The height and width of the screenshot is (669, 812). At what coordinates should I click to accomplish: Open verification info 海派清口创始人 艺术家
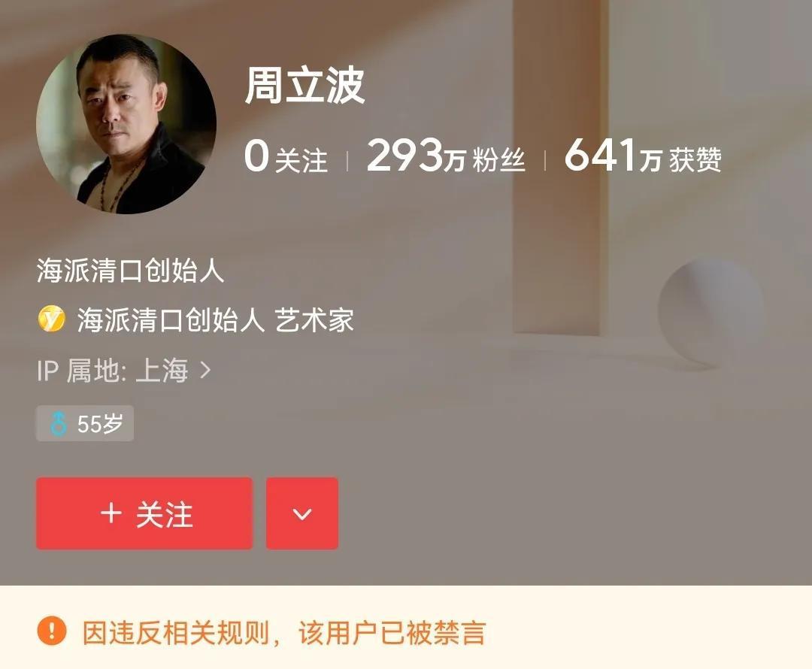215,319
